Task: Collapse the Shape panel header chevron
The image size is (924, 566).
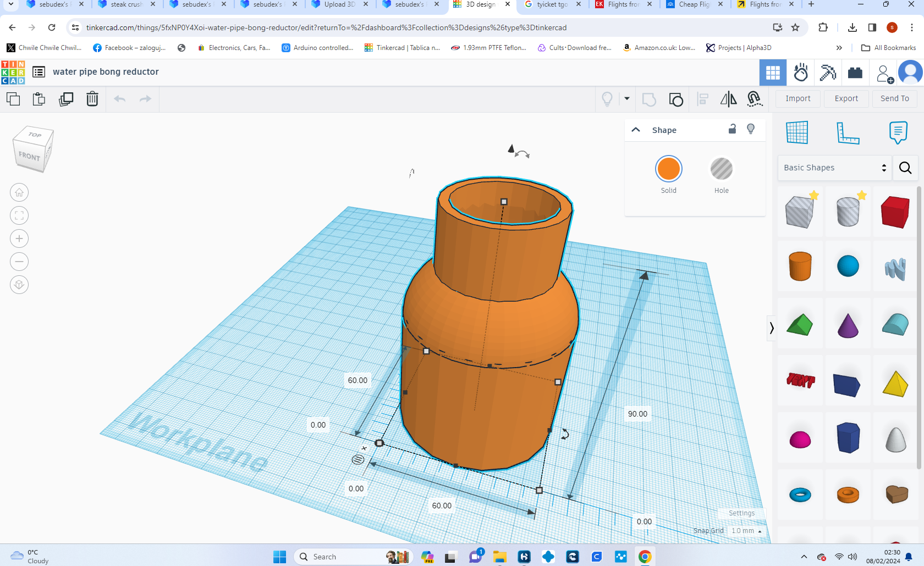Action: [636, 130]
